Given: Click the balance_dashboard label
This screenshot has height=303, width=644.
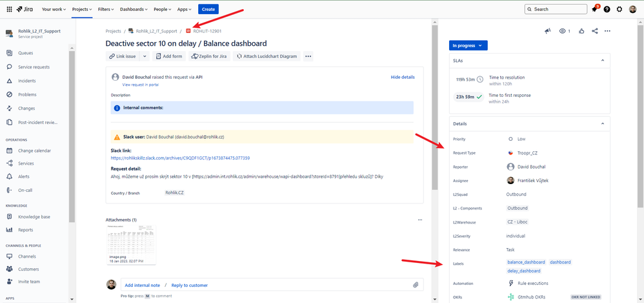Looking at the screenshot, I should pos(526,262).
